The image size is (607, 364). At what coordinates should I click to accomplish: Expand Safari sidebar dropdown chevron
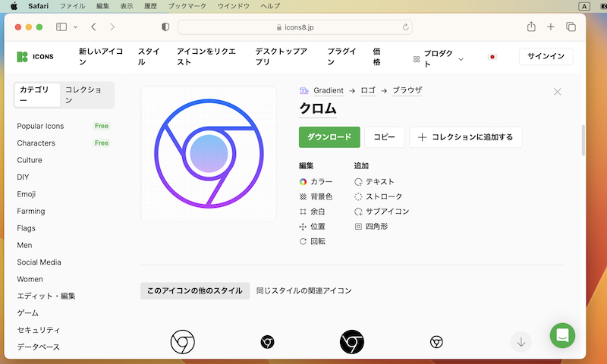75,27
